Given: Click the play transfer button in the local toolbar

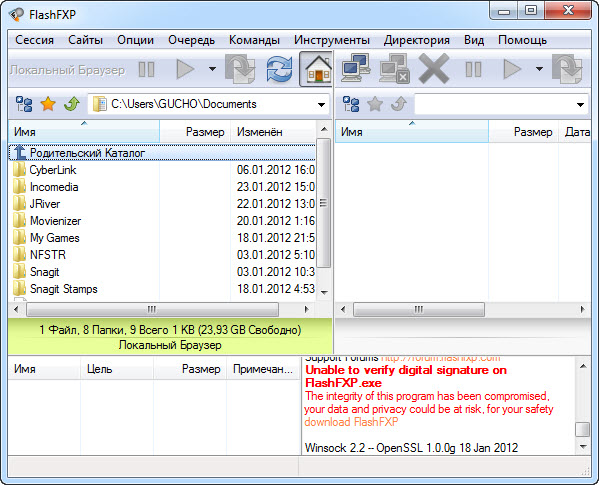Looking at the screenshot, I should [186, 70].
